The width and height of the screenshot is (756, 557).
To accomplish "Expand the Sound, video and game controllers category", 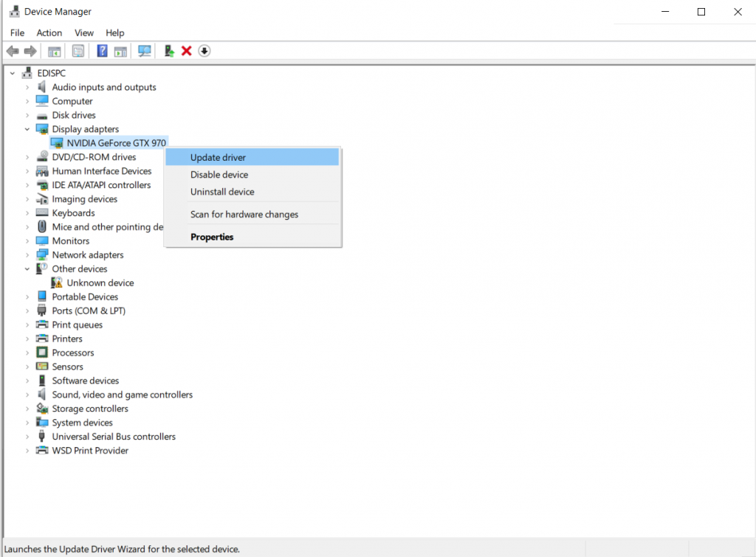I will (x=27, y=395).
